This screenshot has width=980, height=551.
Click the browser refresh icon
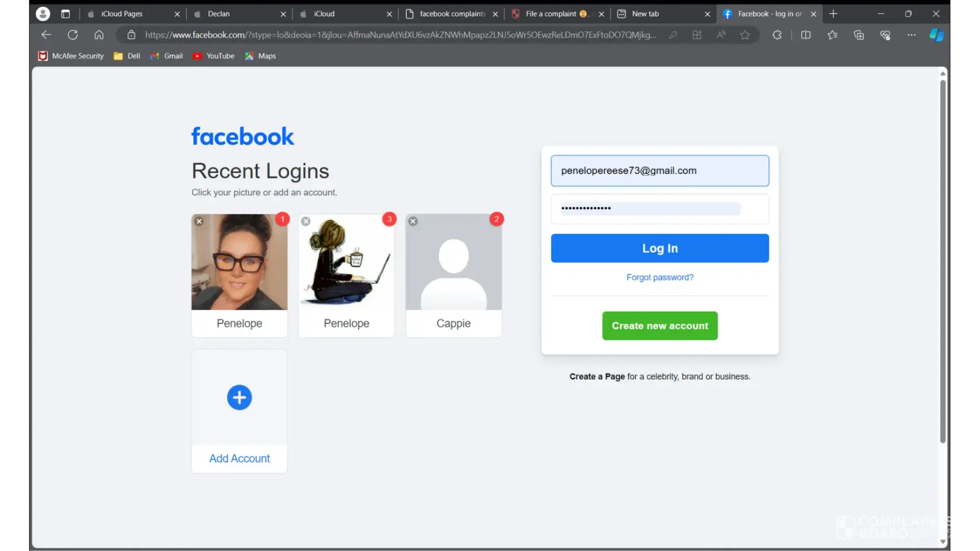coord(72,35)
